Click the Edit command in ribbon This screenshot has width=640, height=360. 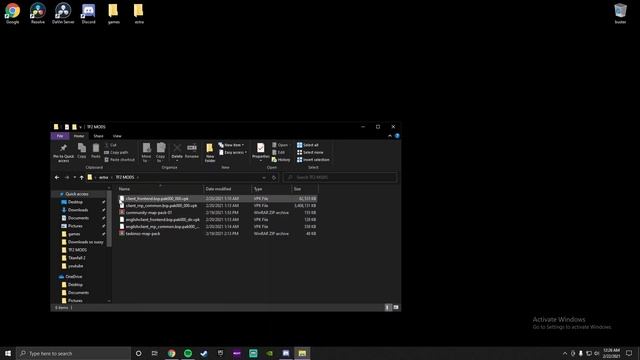coord(279,152)
